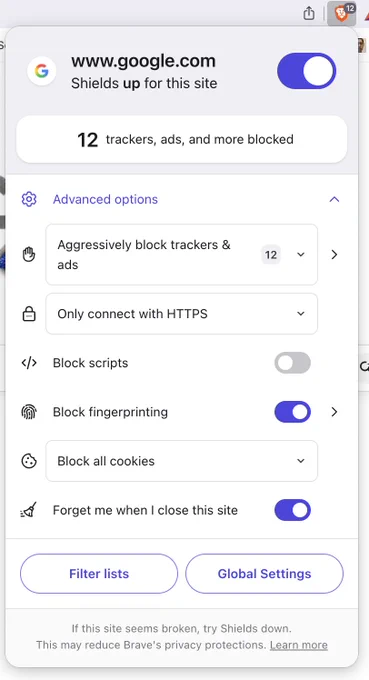The image size is (369, 680).
Task: Click the fingerprint icon
Action: tap(29, 412)
